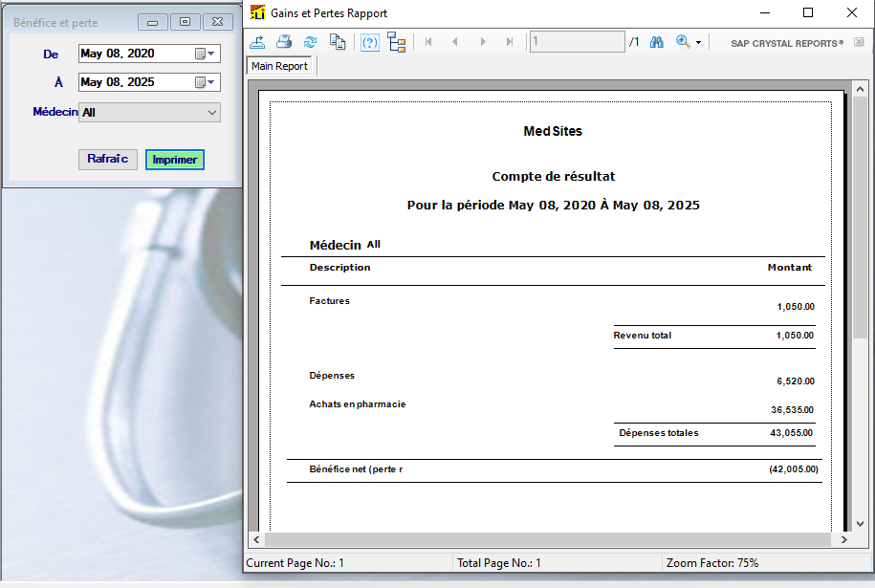Viewport: 875px width, 588px height.
Task: Click the Rafraîc button
Action: point(108,160)
